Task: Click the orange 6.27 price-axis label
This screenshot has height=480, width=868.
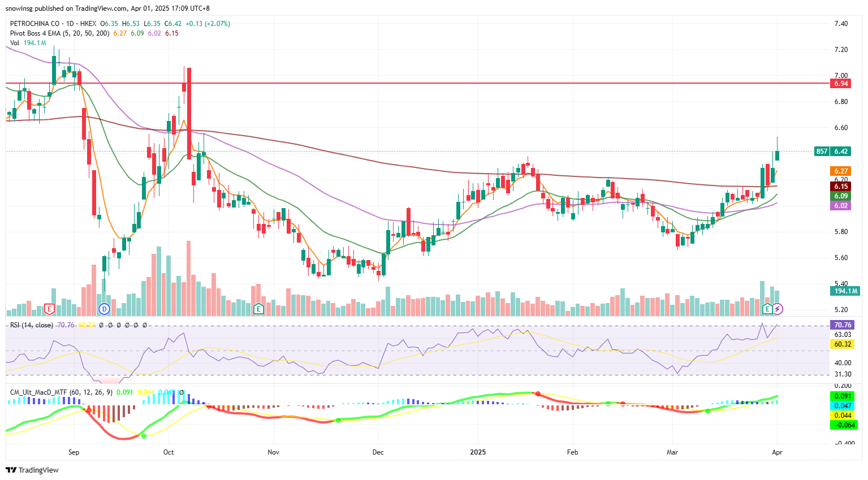Action: 841,171
